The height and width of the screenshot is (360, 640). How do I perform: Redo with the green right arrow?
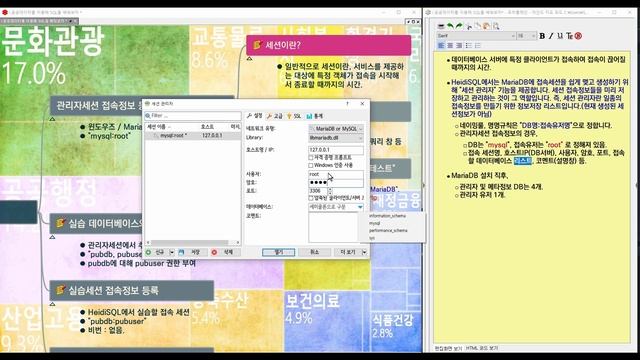pos(459,26)
